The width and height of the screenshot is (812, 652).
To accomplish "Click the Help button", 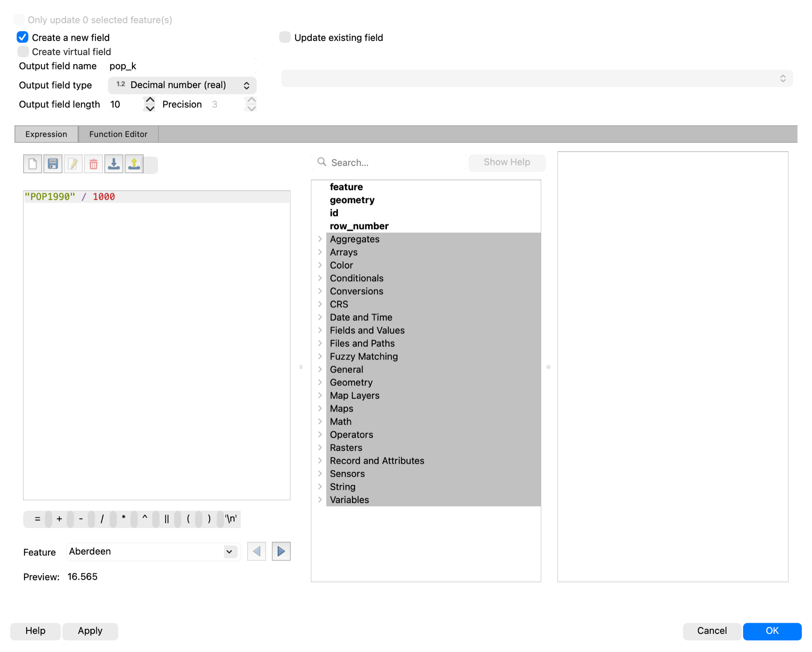I will 35,631.
